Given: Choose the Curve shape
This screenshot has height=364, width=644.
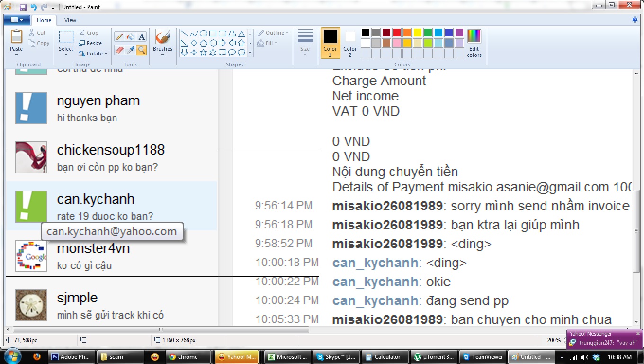Looking at the screenshot, I should tap(194, 34).
